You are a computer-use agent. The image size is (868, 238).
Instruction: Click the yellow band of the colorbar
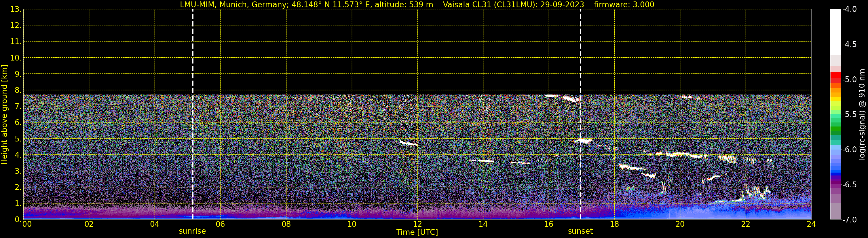pos(836,99)
